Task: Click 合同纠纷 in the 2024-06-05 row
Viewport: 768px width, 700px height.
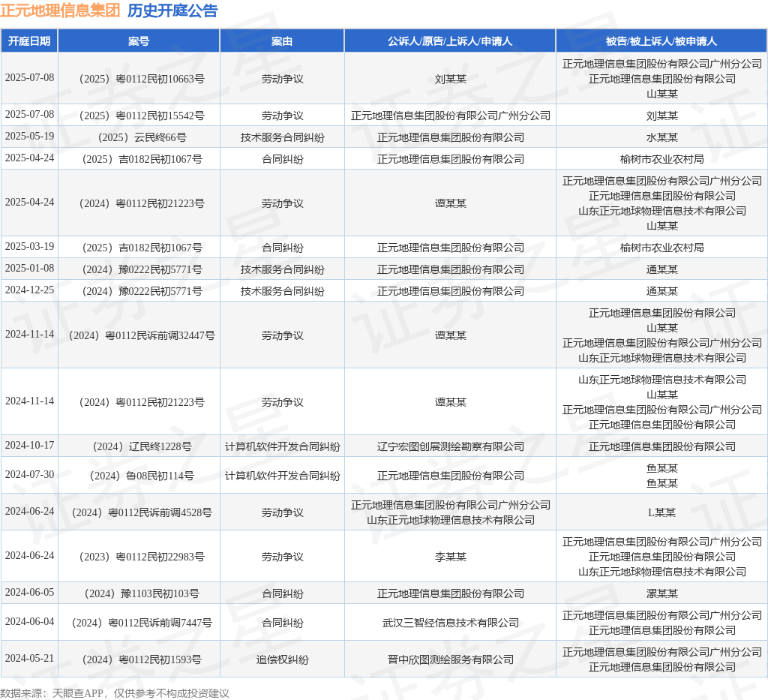Action: 282,593
